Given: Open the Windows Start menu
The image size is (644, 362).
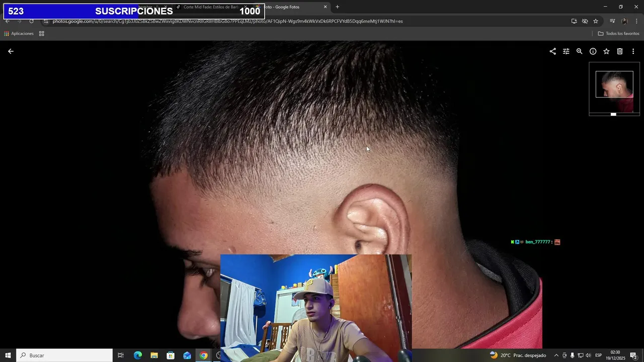Looking at the screenshot, I should click(x=8, y=355).
